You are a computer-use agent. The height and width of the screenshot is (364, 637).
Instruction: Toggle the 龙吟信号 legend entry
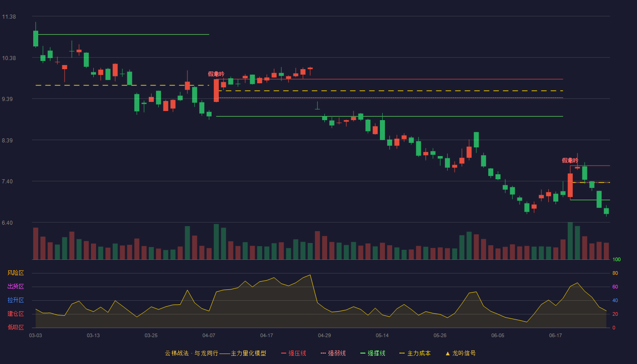tap(460, 353)
